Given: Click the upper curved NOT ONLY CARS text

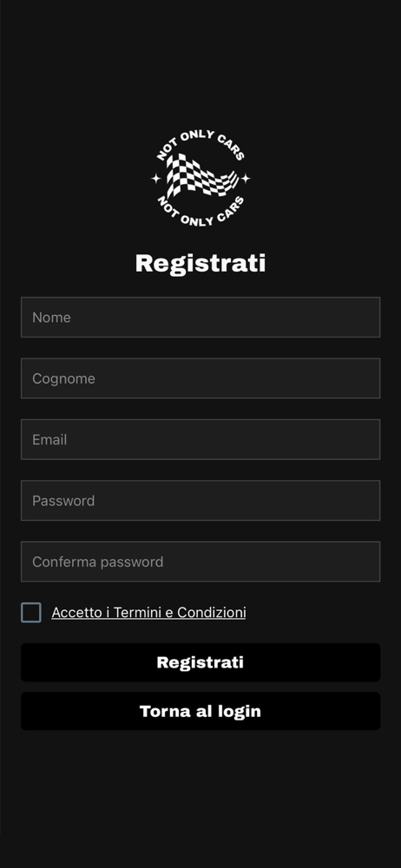Looking at the screenshot, I should click(x=200, y=144).
